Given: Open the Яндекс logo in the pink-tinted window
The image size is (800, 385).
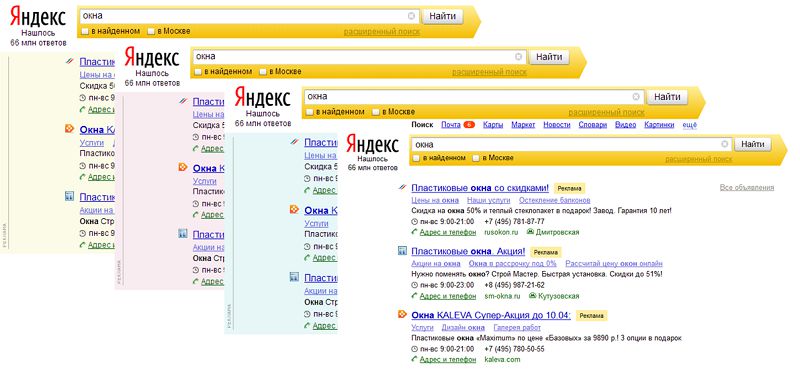Looking at the screenshot, I should click(152, 57).
